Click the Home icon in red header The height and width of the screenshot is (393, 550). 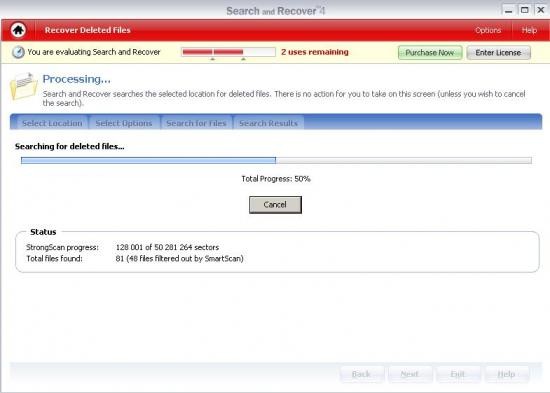coord(18,30)
